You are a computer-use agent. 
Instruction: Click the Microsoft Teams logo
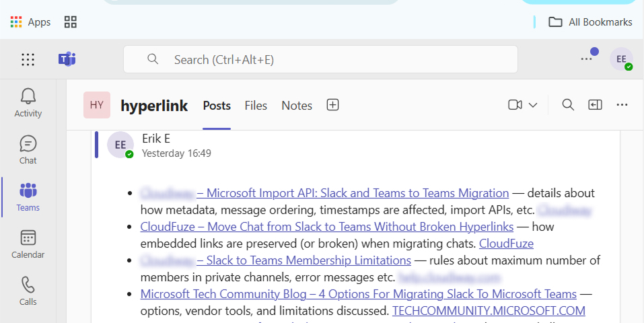(67, 60)
